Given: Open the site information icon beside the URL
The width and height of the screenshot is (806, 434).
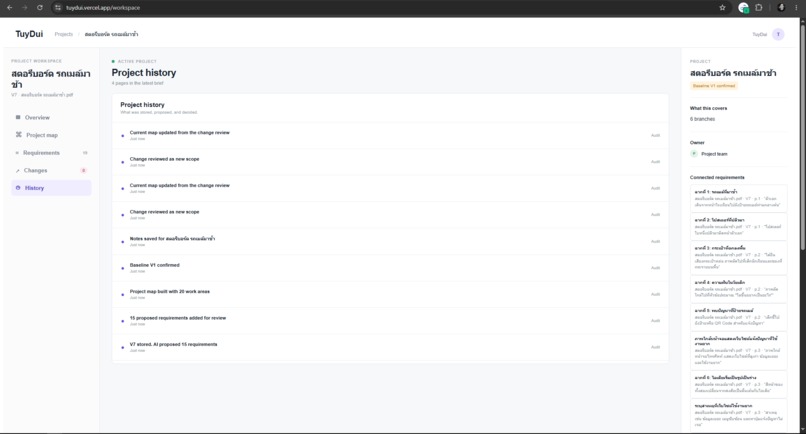Looking at the screenshot, I should click(58, 8).
